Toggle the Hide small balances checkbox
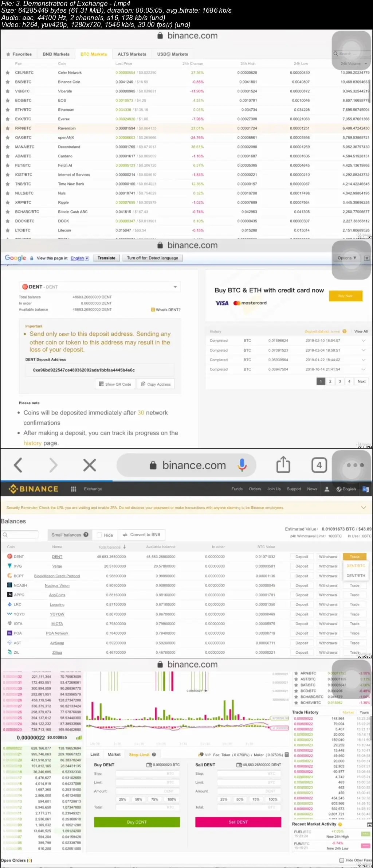Screen dimensions: 373x868 click(x=99, y=535)
